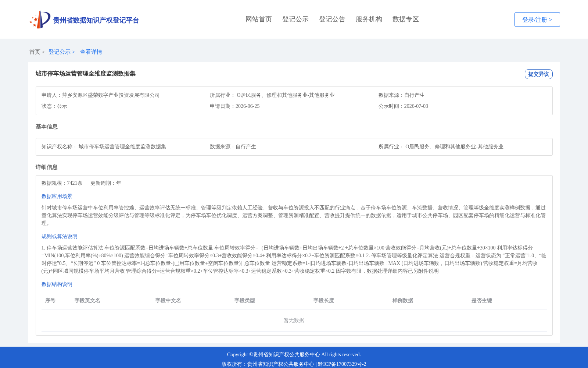This screenshot has width=588, height=368.
Task: Click the 基本信息 section heading
Action: coord(47,127)
